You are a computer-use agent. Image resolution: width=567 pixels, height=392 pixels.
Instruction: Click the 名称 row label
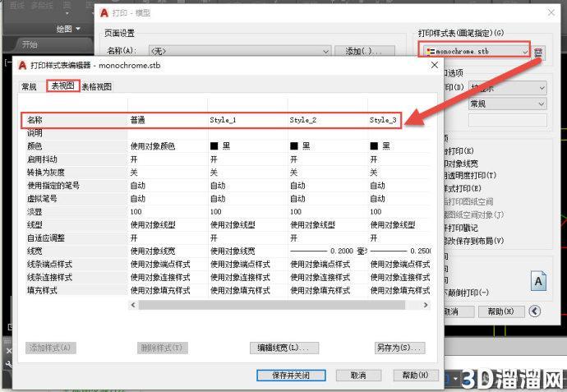coord(35,120)
